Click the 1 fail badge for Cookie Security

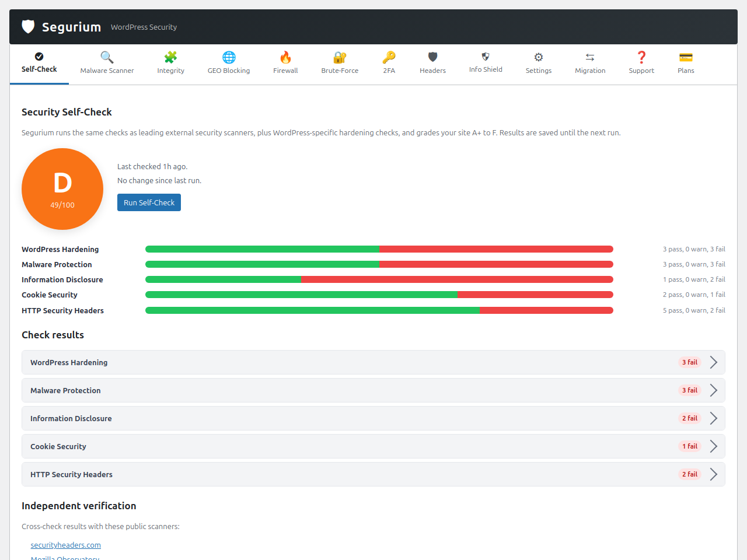[690, 446]
